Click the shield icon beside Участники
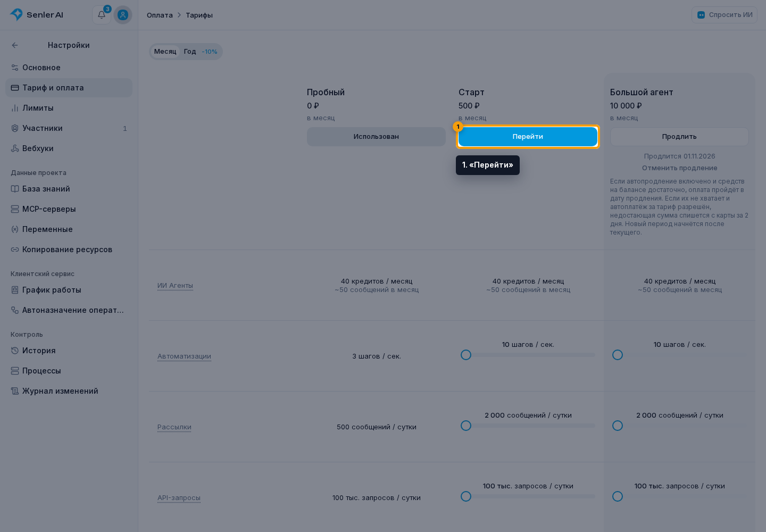This screenshot has width=766, height=532. (x=15, y=128)
